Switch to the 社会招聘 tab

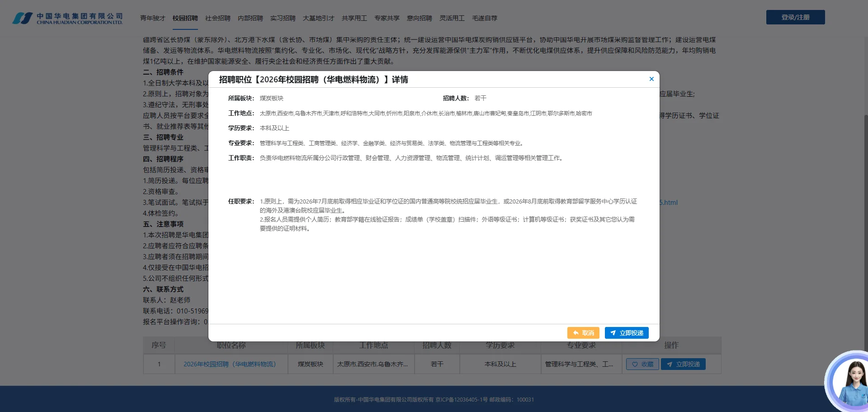(x=217, y=18)
